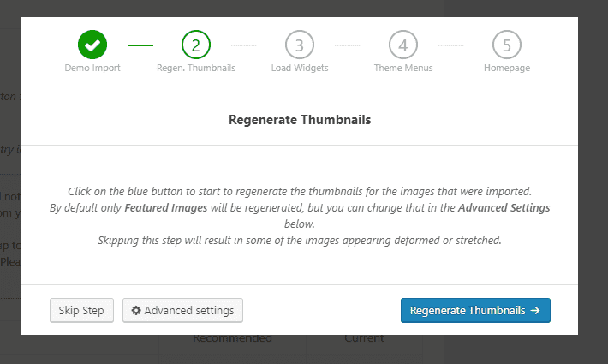This screenshot has width=608, height=364.
Task: Click the gear icon in Advanced settings
Action: coord(136,311)
